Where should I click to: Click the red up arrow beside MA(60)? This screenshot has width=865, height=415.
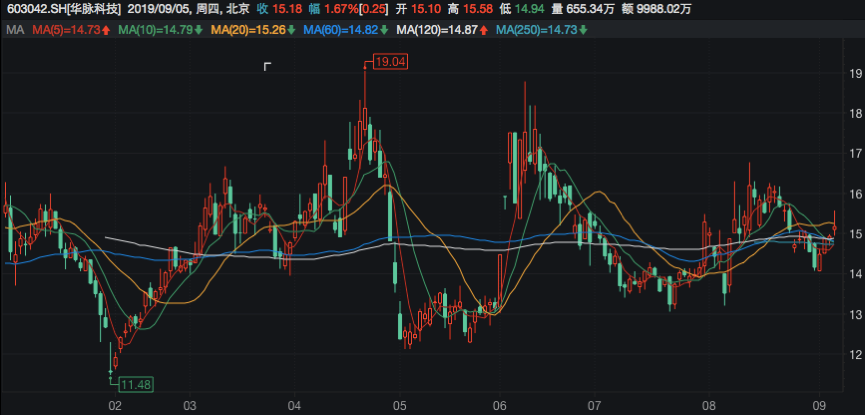[383, 30]
